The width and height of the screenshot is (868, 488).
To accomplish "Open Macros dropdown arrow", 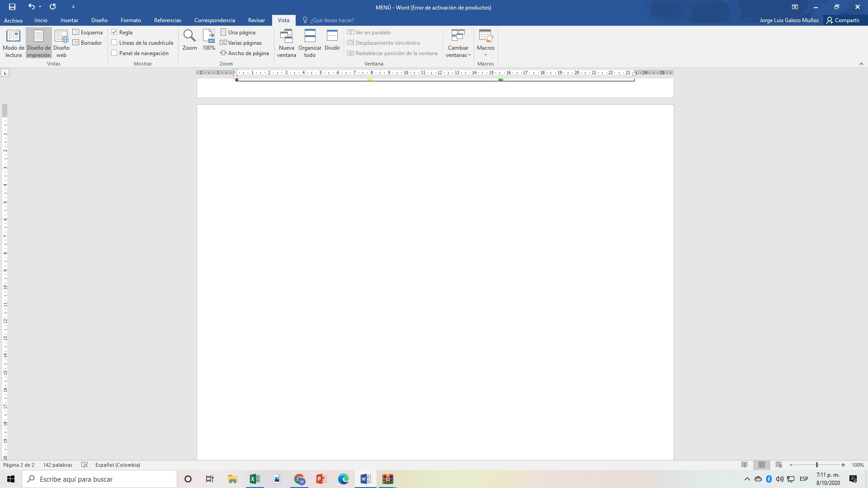I will pyautogui.click(x=486, y=55).
